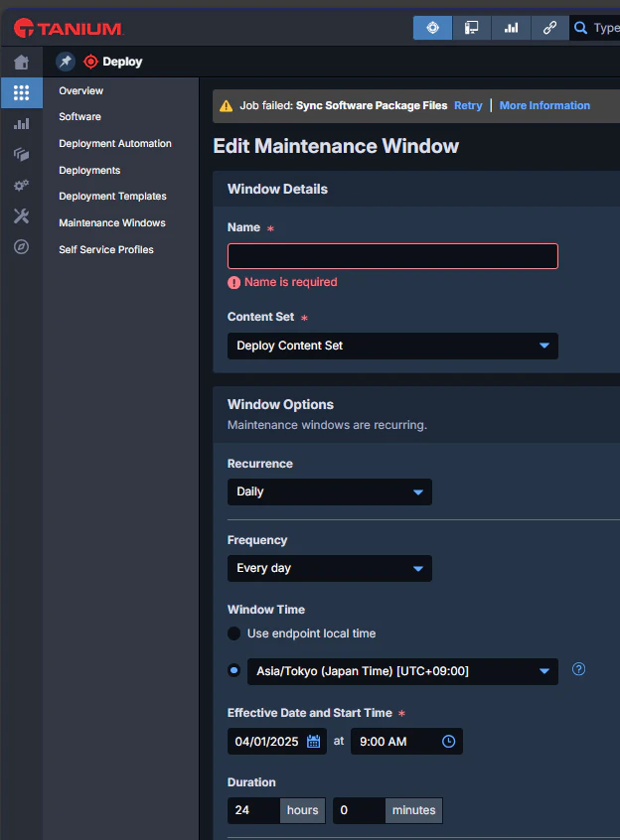Click the pin icon beside Deploy
This screenshot has height=840, width=620.
[x=66, y=62]
